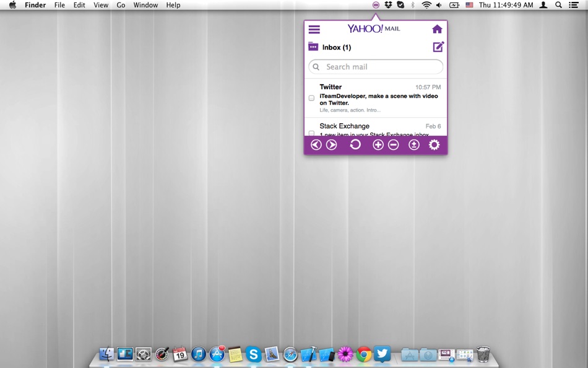The height and width of the screenshot is (368, 588).
Task: Open the user account menu bar icon
Action: click(x=543, y=5)
